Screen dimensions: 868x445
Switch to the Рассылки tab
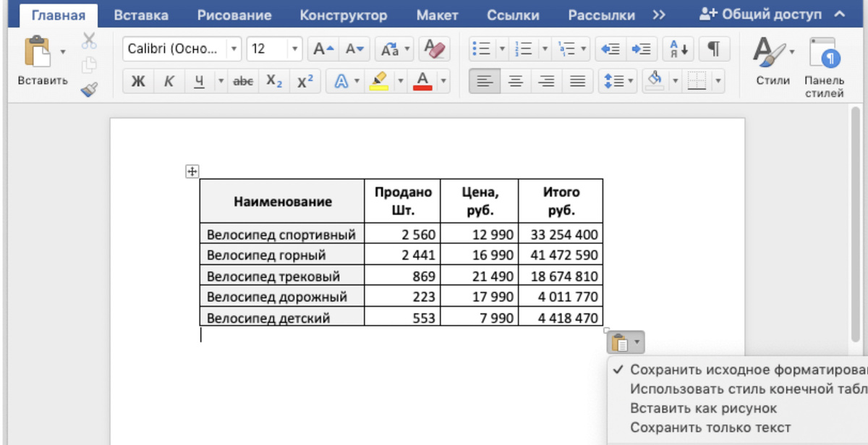pyautogui.click(x=601, y=15)
